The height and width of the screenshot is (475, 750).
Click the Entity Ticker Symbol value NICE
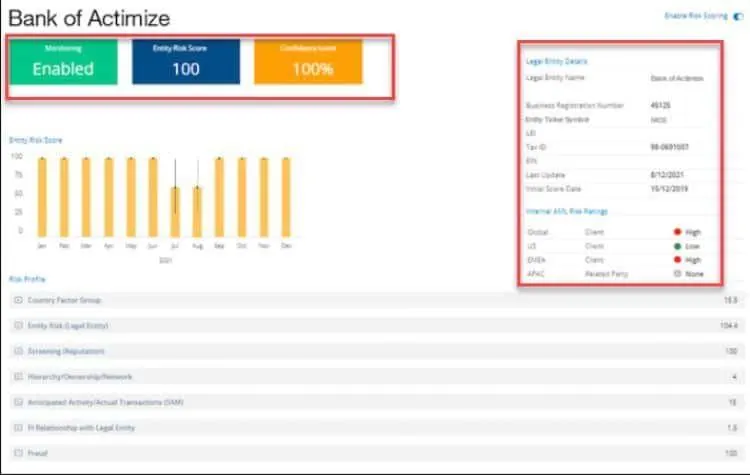click(x=659, y=120)
